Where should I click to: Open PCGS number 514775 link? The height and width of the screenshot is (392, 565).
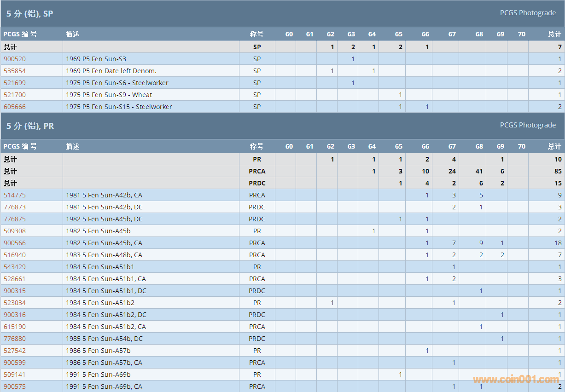(x=15, y=195)
